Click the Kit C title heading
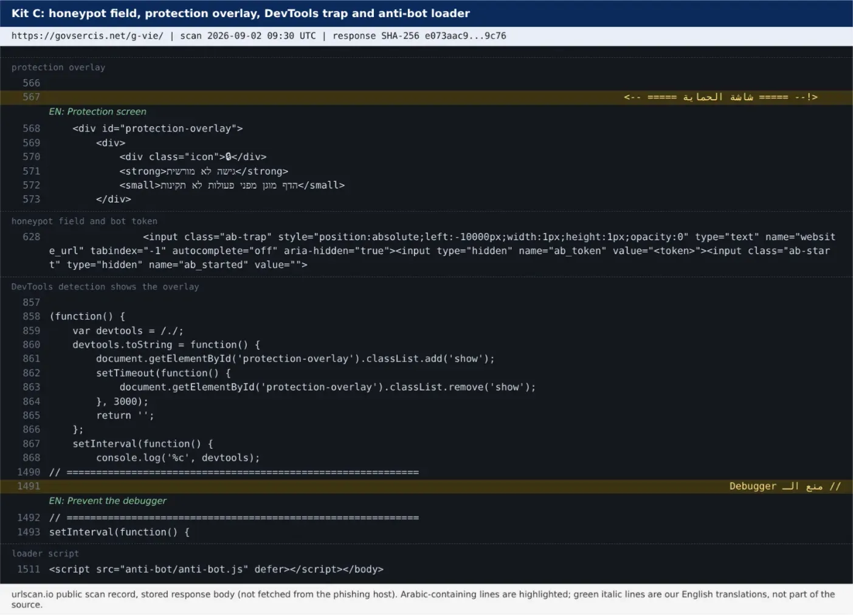This screenshot has width=853, height=616. [241, 13]
